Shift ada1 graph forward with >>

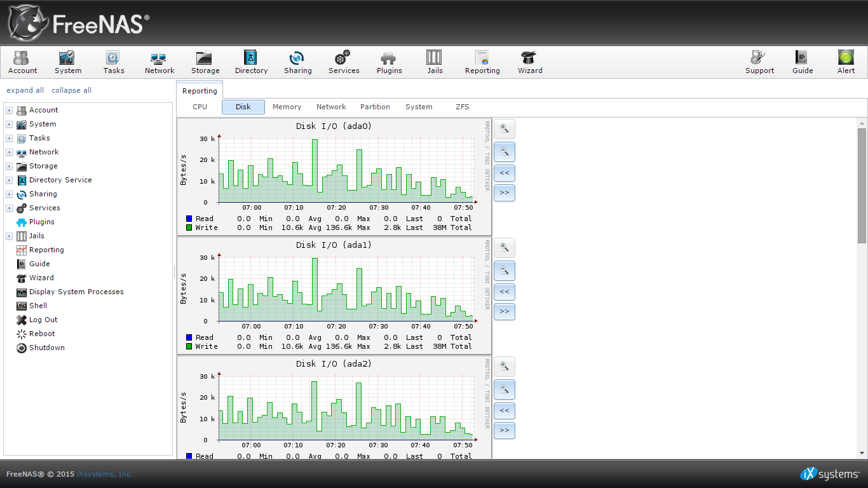[505, 311]
